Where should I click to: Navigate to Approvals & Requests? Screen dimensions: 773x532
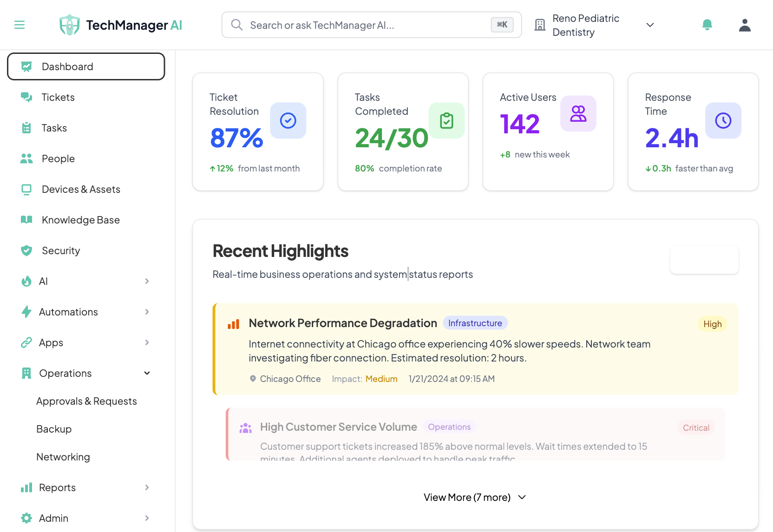[x=86, y=401]
